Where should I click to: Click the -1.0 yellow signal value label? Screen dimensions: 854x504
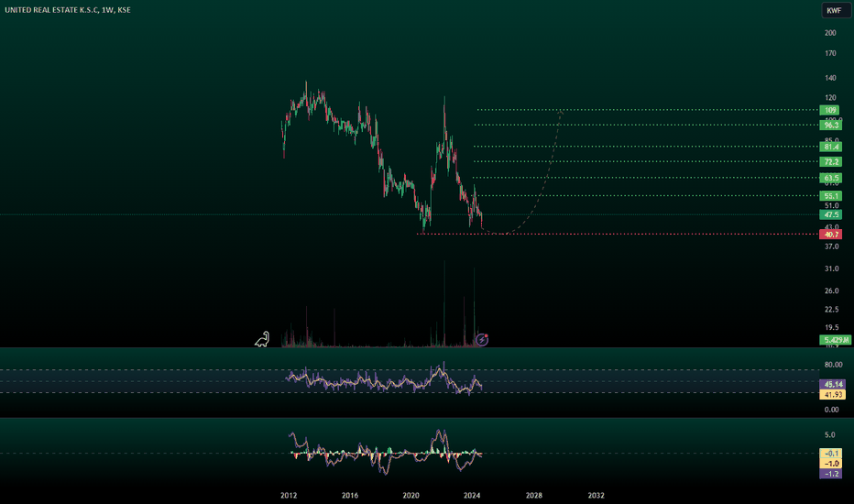point(830,464)
